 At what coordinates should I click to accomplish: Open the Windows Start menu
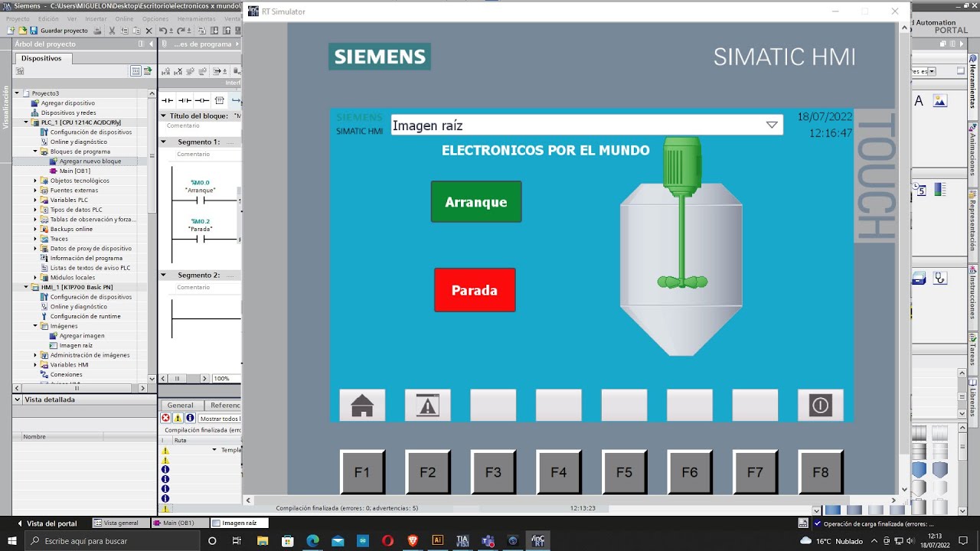click(12, 541)
